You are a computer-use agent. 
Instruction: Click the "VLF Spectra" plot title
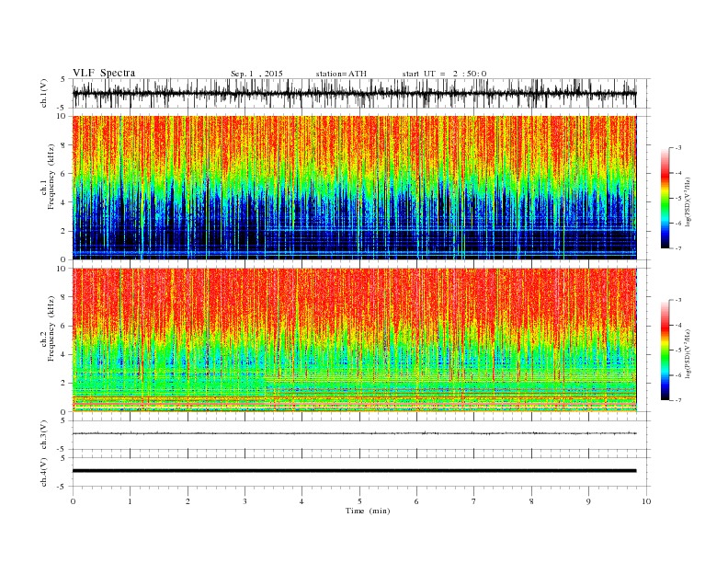[x=104, y=73]
